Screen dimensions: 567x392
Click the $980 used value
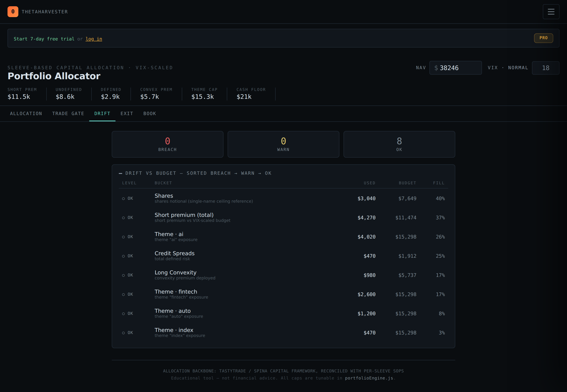click(x=370, y=275)
